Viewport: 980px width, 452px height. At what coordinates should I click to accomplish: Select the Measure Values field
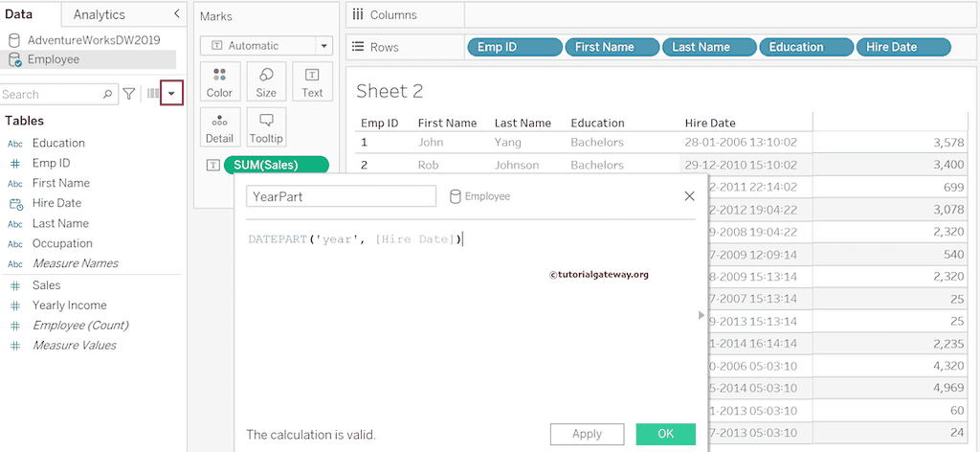pos(74,345)
